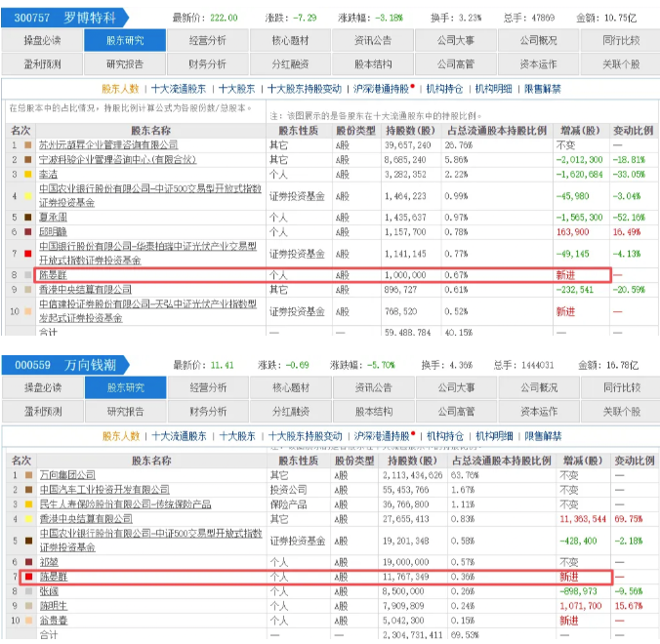Select 十大流通股东 sub-link in 万向钱潮 panel

click(x=179, y=436)
